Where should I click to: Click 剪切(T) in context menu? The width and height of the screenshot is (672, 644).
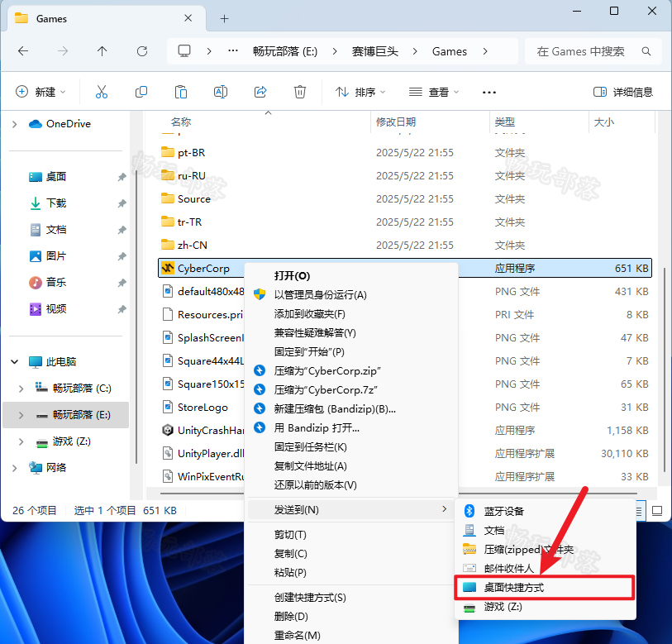[x=351, y=535]
